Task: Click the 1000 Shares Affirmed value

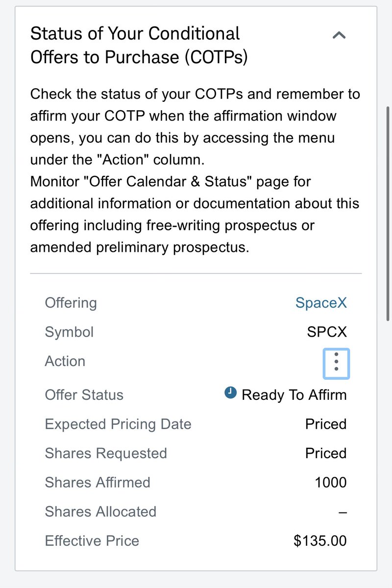Action: tap(331, 483)
